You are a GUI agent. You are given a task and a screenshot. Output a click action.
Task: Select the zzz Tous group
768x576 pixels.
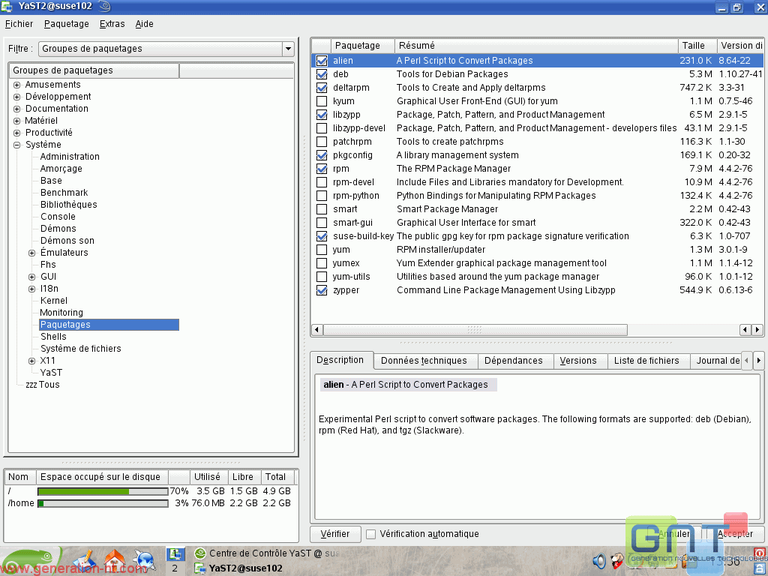(x=43, y=385)
